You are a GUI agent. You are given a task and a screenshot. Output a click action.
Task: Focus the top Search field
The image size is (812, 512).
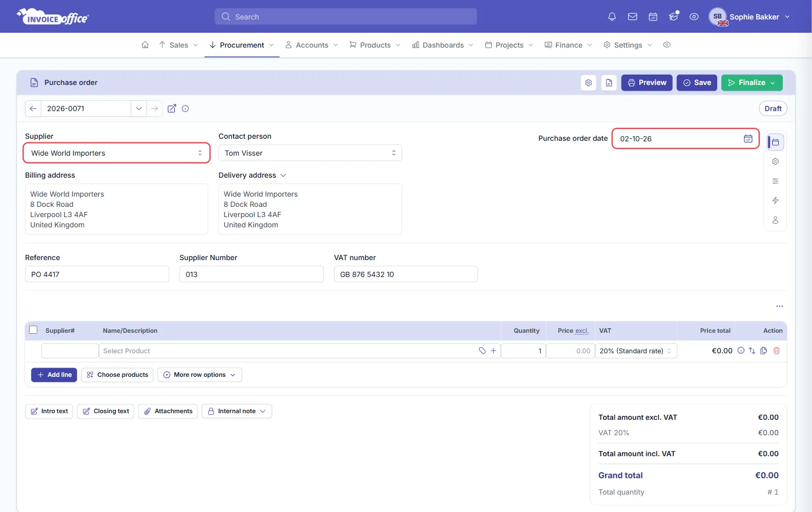pyautogui.click(x=346, y=17)
